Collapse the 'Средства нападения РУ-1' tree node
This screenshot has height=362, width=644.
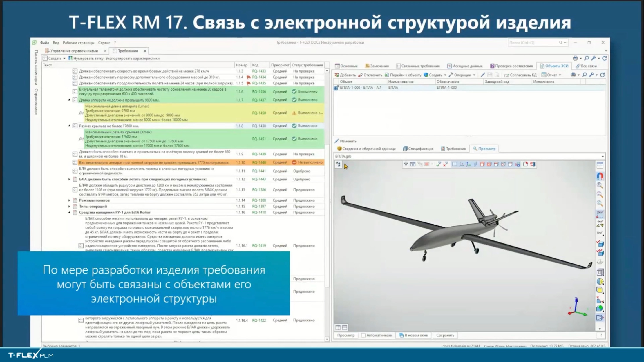69,212
